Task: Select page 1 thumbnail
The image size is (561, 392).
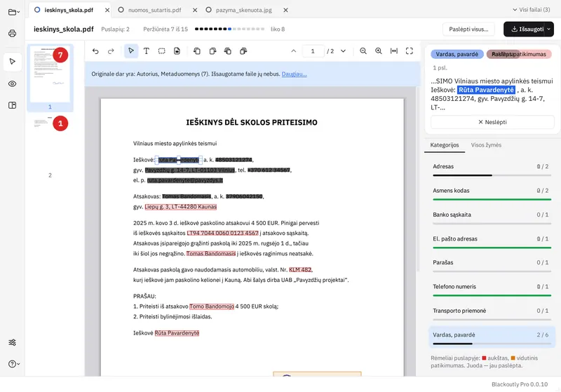Action: pos(50,77)
